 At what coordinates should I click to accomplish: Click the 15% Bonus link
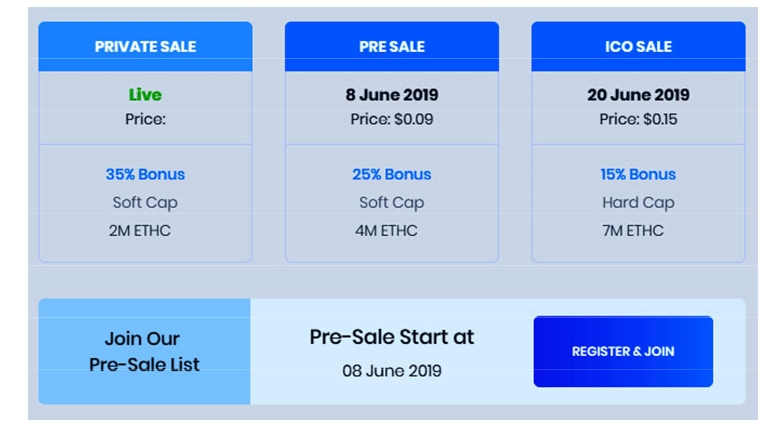638,174
